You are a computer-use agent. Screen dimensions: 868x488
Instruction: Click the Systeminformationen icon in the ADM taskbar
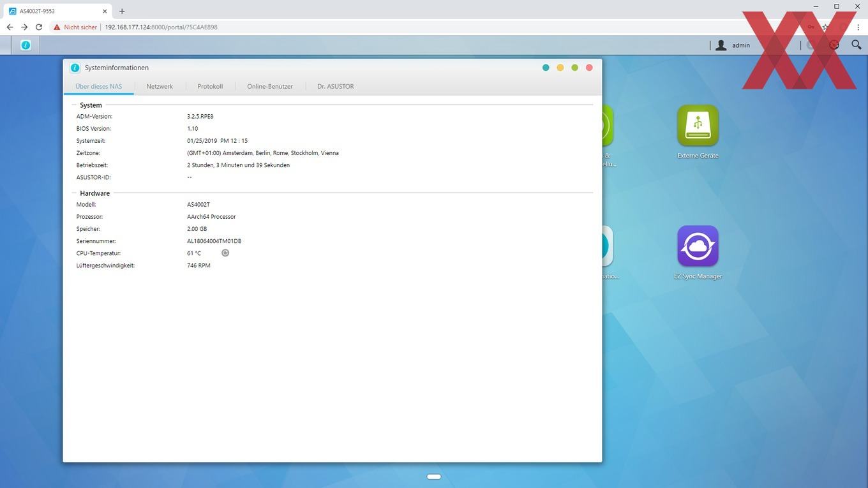click(x=26, y=45)
